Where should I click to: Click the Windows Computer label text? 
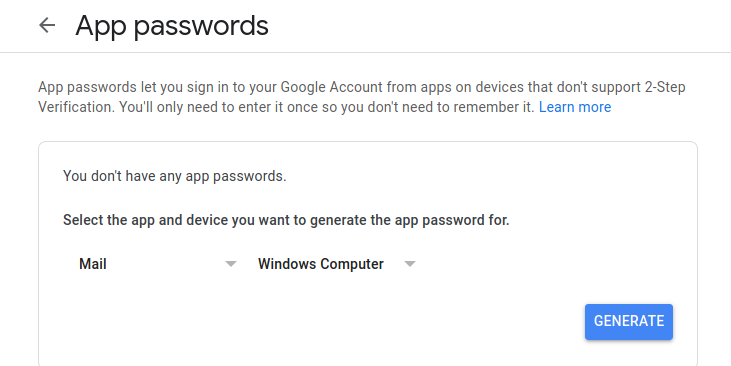(321, 264)
